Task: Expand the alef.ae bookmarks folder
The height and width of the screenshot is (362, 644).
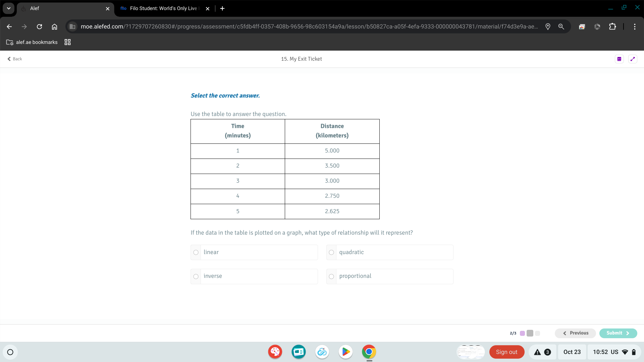Action: [32, 42]
